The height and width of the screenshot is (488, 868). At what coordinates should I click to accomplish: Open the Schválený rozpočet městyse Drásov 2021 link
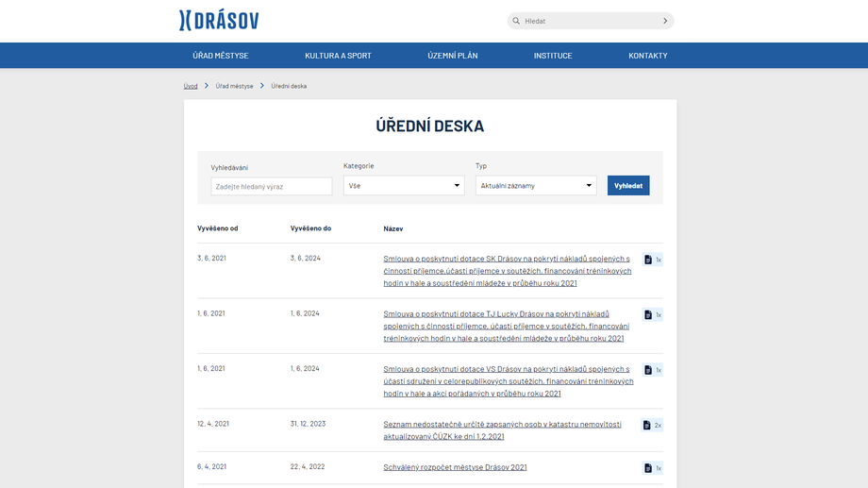pyautogui.click(x=455, y=467)
